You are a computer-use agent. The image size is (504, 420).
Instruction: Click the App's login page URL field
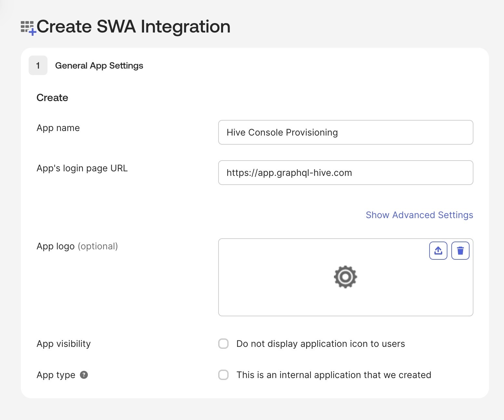(x=346, y=173)
